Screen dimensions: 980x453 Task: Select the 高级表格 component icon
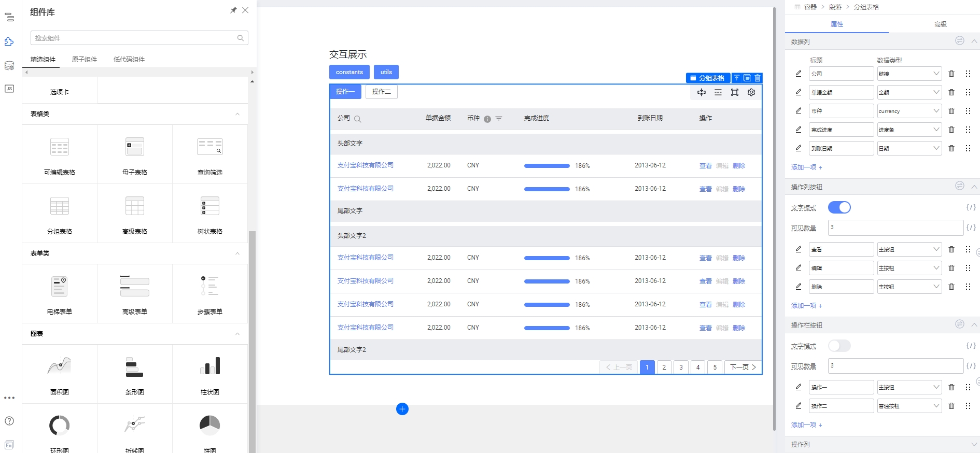[135, 206]
